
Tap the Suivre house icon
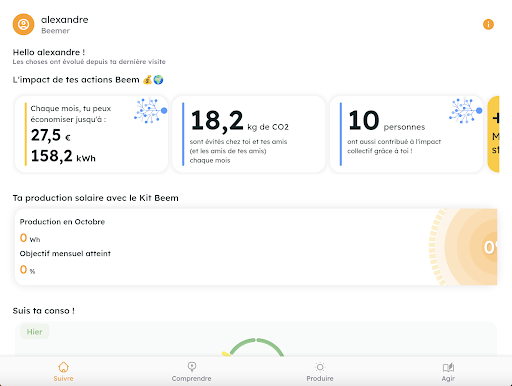click(63, 367)
